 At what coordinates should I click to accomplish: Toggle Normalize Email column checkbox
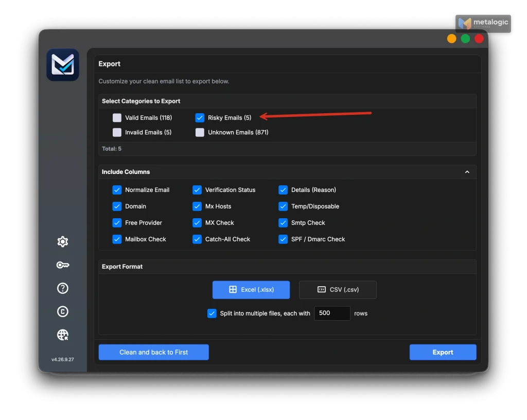click(117, 190)
